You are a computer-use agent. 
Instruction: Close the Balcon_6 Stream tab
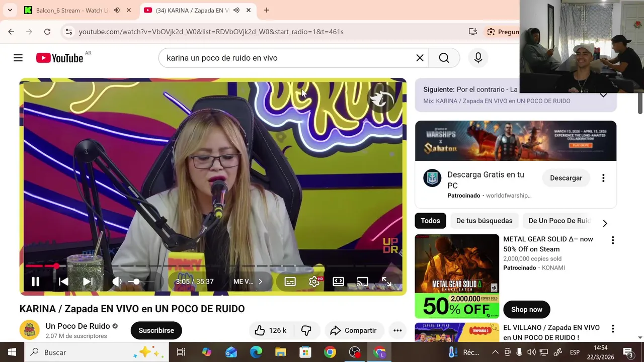click(x=129, y=10)
